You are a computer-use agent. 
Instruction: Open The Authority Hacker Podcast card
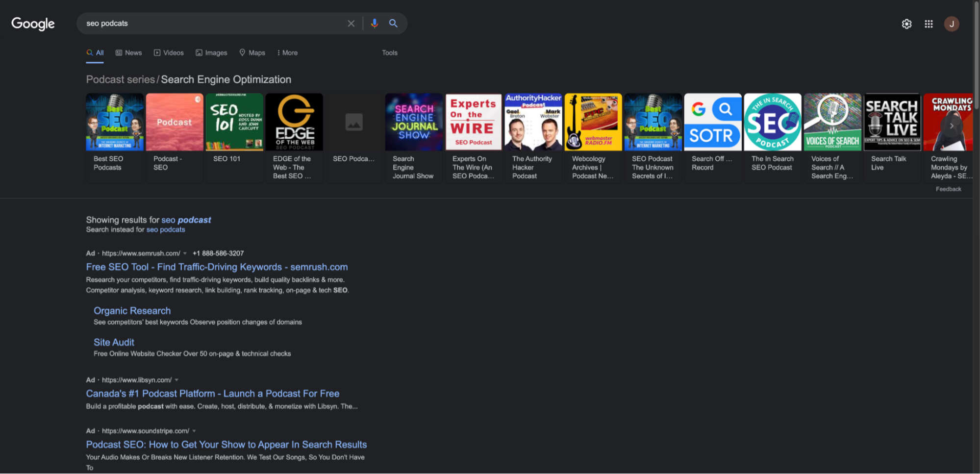click(533, 137)
